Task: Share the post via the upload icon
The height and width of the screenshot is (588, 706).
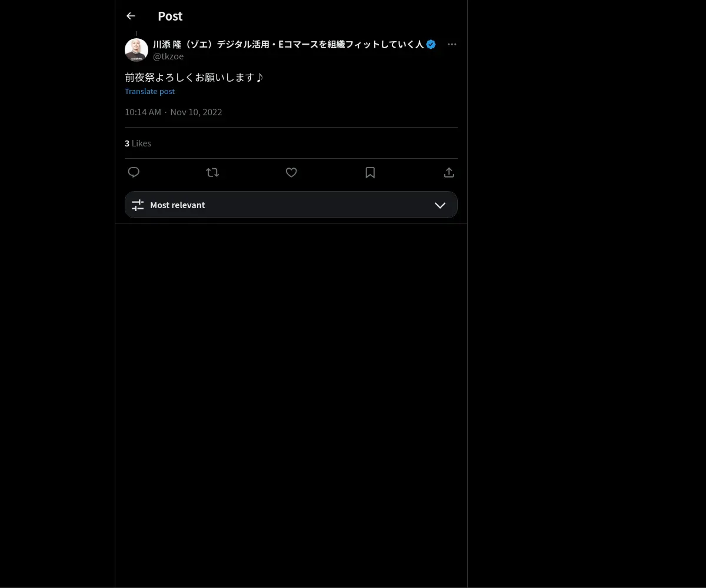Action: 449,172
